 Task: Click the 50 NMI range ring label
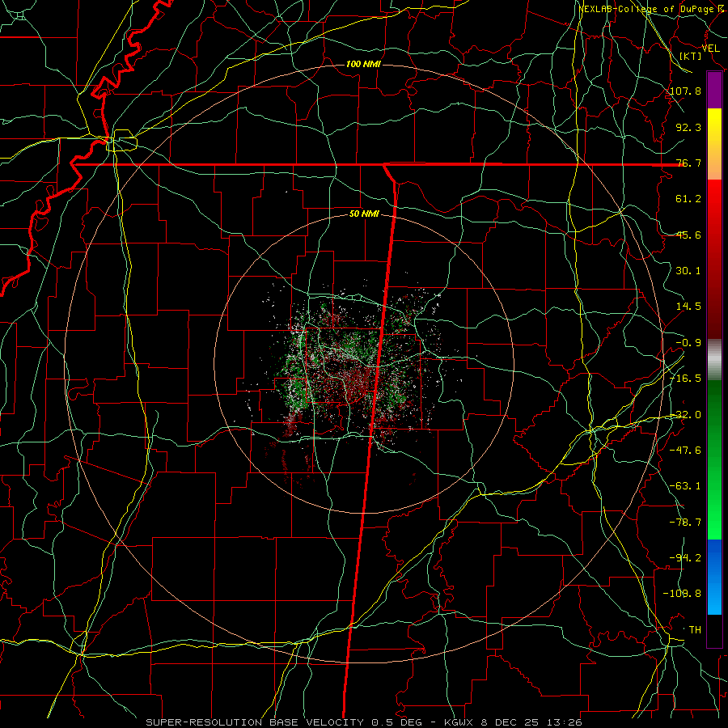pos(364,214)
